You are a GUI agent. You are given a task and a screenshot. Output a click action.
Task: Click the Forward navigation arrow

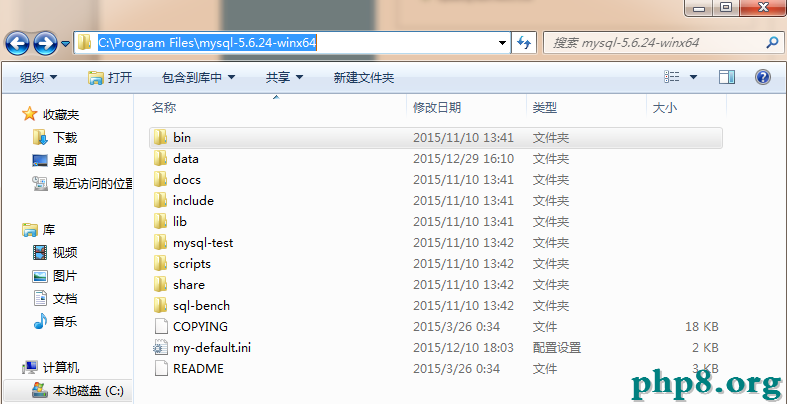click(45, 43)
